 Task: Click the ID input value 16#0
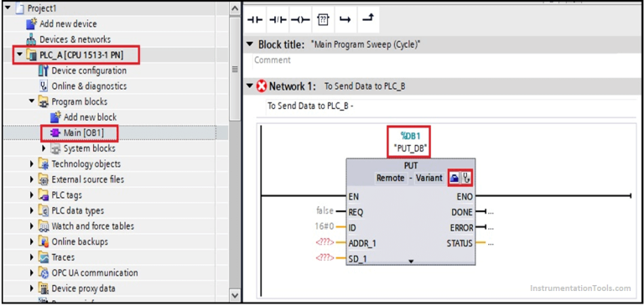(x=325, y=226)
